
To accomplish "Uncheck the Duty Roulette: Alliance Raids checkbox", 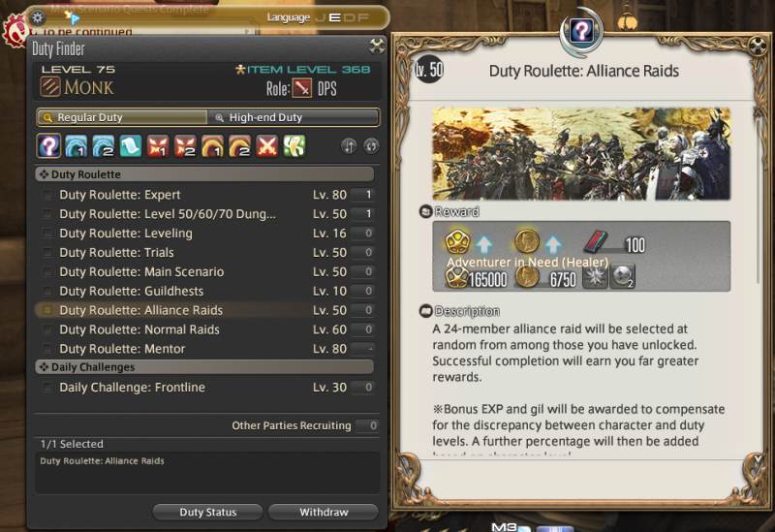I will 47,310.
